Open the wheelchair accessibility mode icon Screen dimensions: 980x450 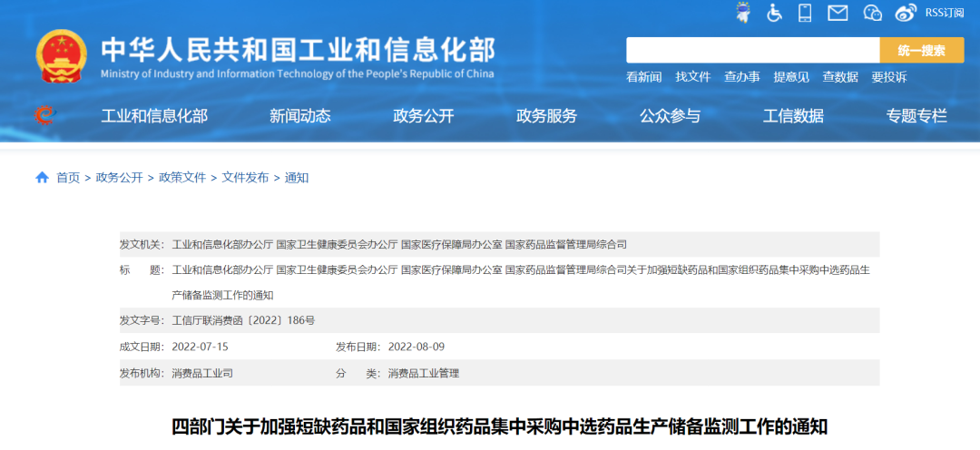click(x=774, y=13)
